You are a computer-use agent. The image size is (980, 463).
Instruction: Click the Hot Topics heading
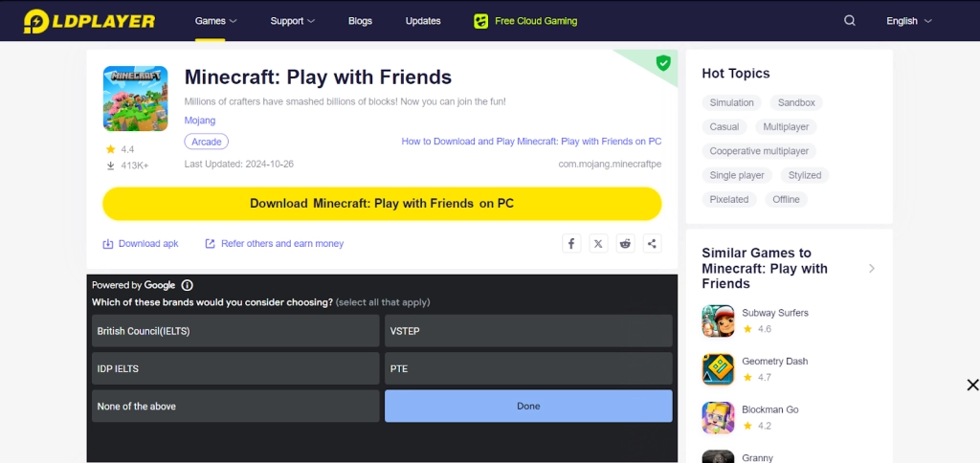736,74
